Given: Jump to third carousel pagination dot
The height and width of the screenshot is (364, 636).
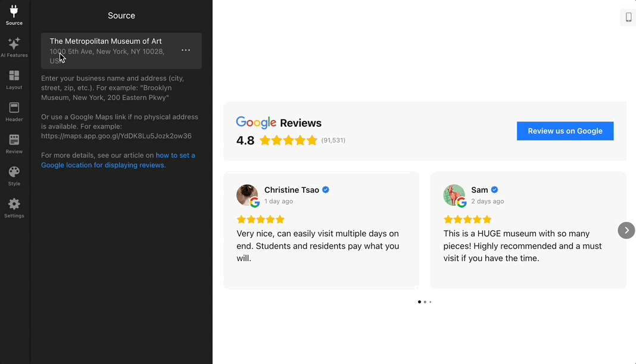Looking at the screenshot, I should click(x=430, y=302).
